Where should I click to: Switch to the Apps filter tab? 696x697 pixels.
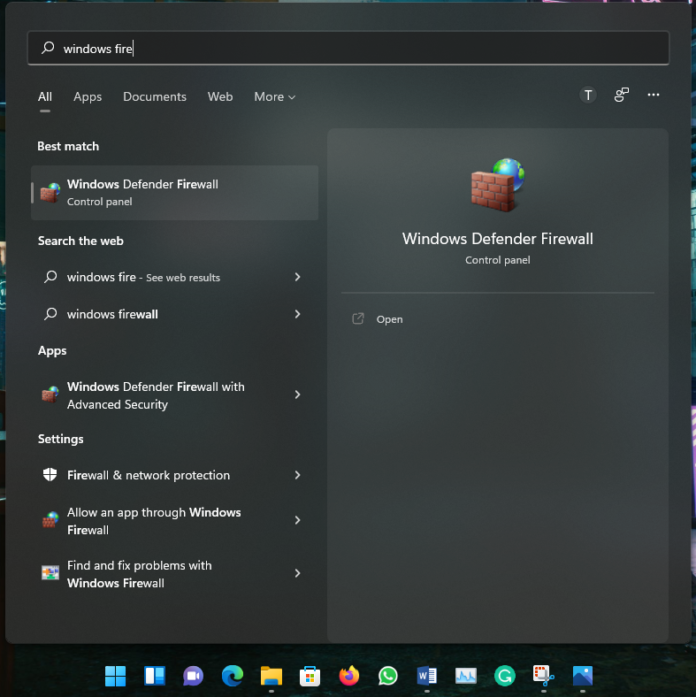[88, 96]
